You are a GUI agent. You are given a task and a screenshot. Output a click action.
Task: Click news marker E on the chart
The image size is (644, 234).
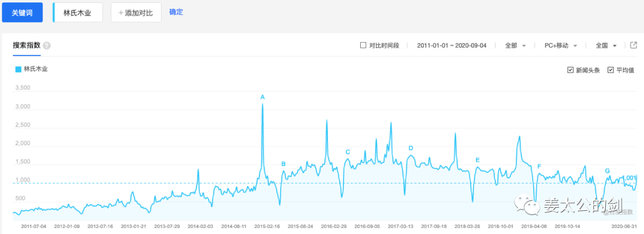click(478, 160)
